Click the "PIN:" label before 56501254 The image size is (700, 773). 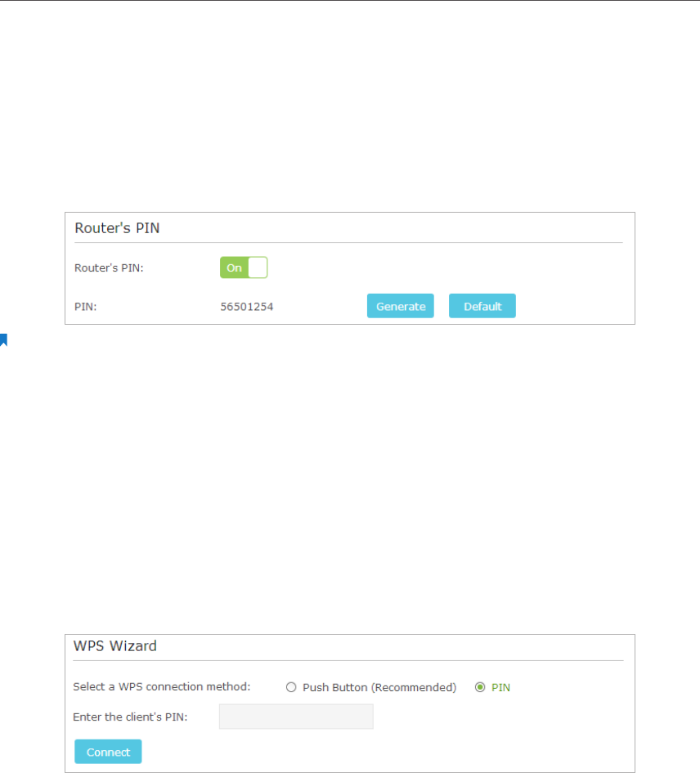pos(85,307)
